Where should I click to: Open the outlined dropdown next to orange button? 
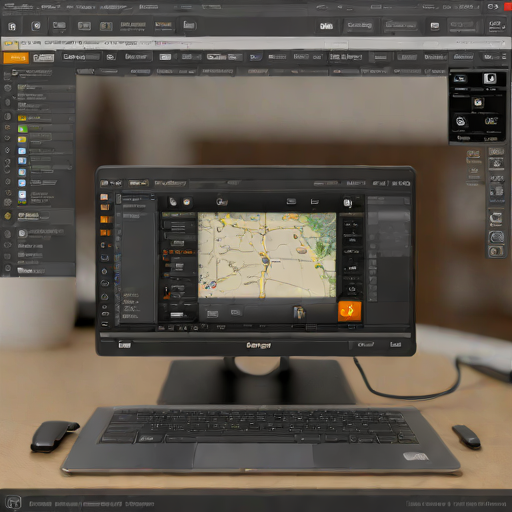coord(43,58)
